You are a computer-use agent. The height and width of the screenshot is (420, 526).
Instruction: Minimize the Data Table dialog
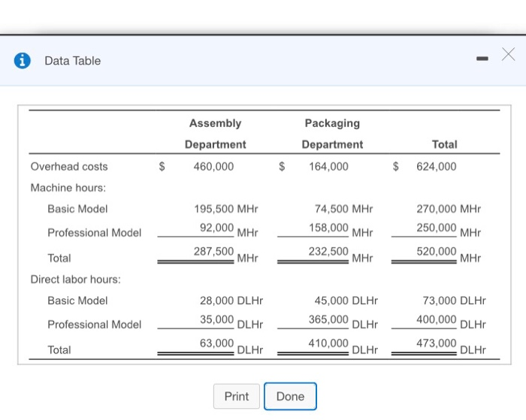point(482,59)
